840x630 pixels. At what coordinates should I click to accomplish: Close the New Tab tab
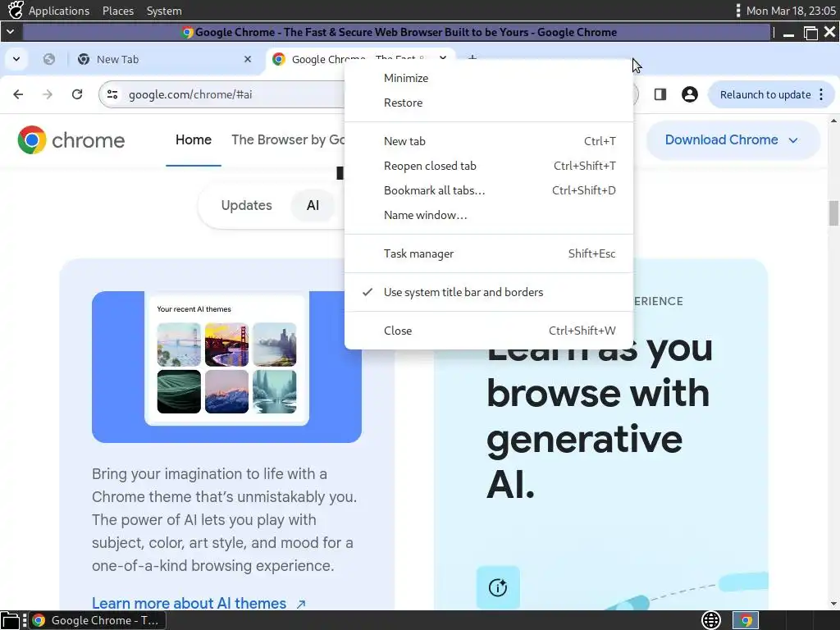248,59
